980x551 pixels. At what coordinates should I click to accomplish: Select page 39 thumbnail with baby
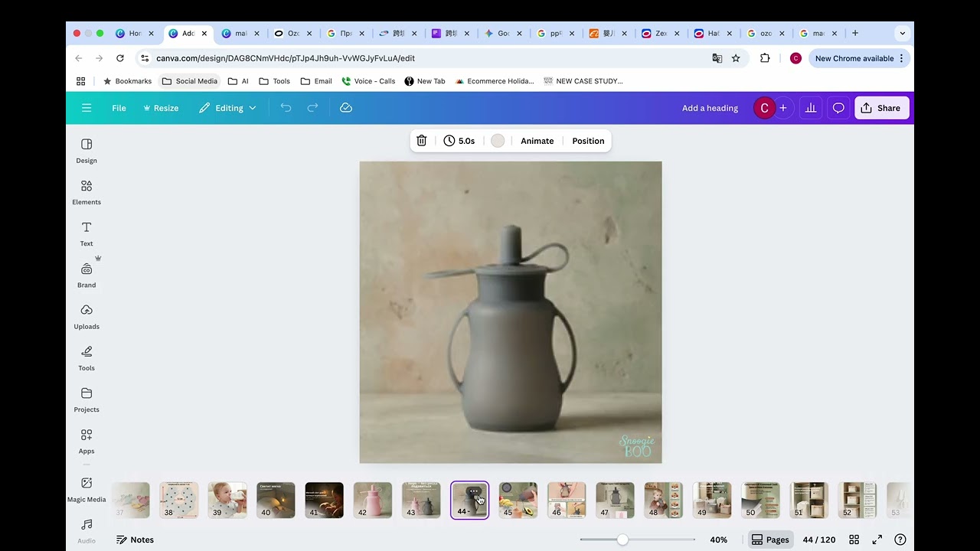click(x=227, y=500)
